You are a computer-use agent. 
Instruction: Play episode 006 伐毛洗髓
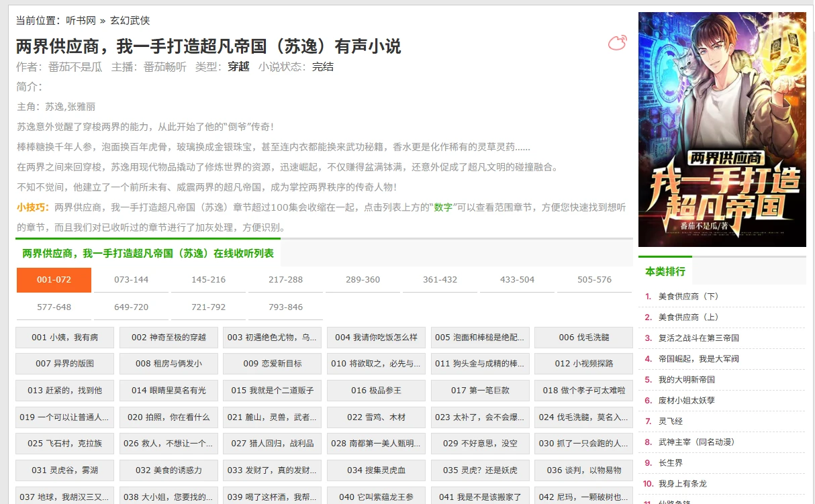583,338
